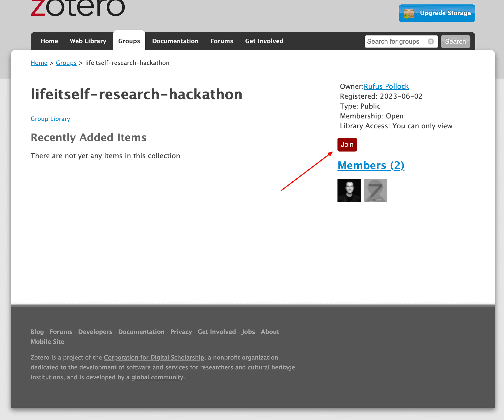The height and width of the screenshot is (420, 504).
Task: Open the Documentation navigation tab
Action: point(175,41)
